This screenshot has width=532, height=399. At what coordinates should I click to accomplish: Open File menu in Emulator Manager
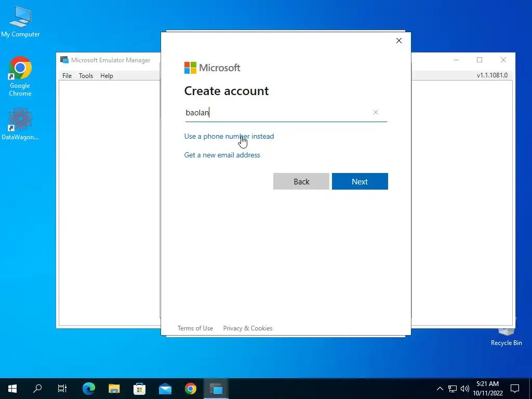67,76
